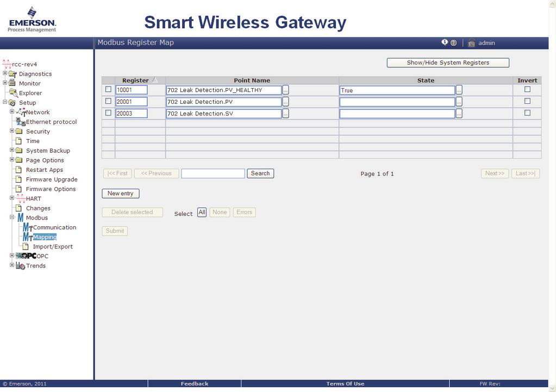Click the admin lock icon
The image size is (556, 392).
(x=471, y=43)
